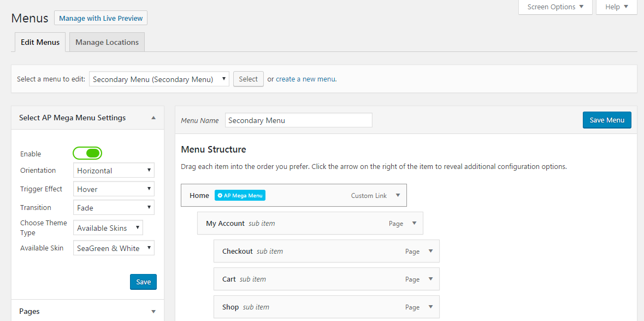
Task: Click the AP Mega Menu badge on Home
Action: click(x=240, y=196)
